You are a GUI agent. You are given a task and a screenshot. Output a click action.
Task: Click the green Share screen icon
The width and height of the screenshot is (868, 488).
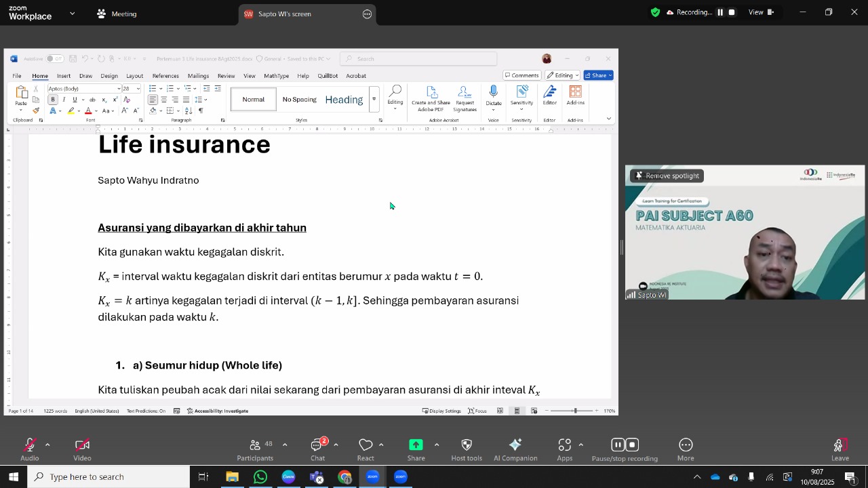point(416,445)
